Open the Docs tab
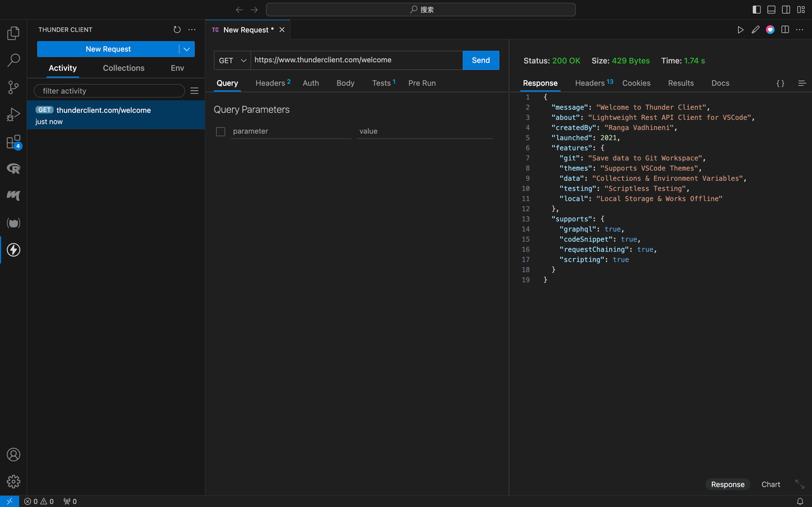The height and width of the screenshot is (507, 812). tap(720, 83)
